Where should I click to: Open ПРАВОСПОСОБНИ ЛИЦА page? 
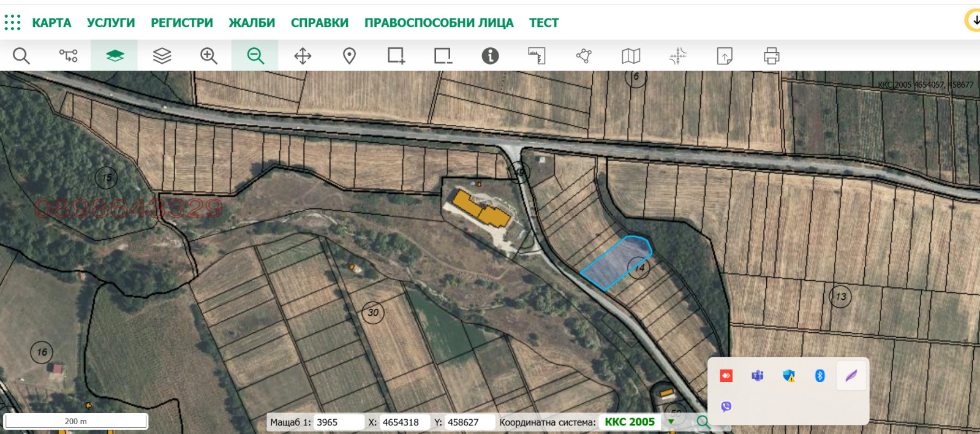[439, 23]
